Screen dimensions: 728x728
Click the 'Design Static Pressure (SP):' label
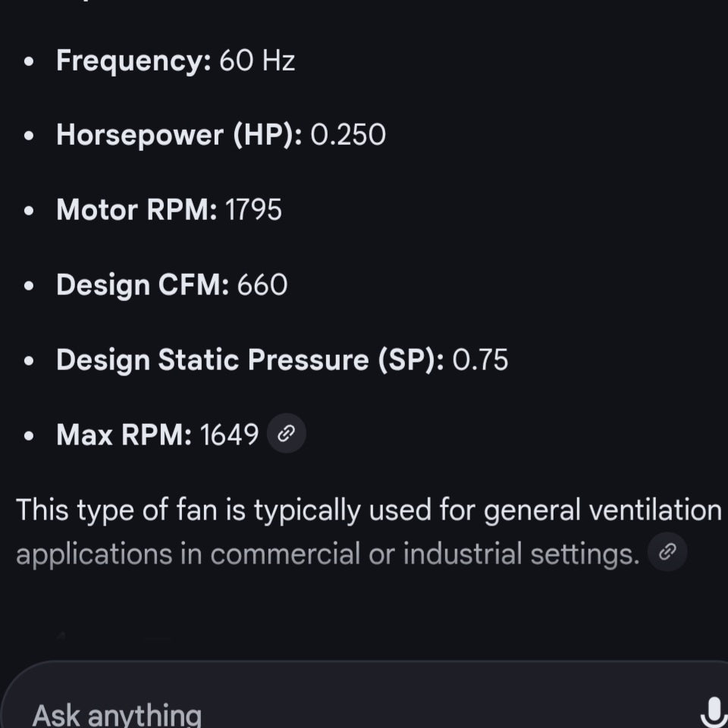coord(250,359)
